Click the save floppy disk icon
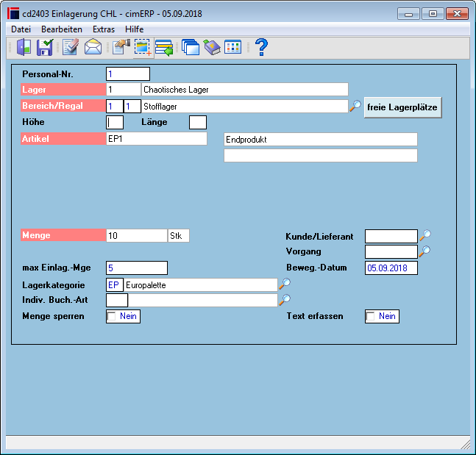The width and height of the screenshot is (476, 455). pos(45,47)
